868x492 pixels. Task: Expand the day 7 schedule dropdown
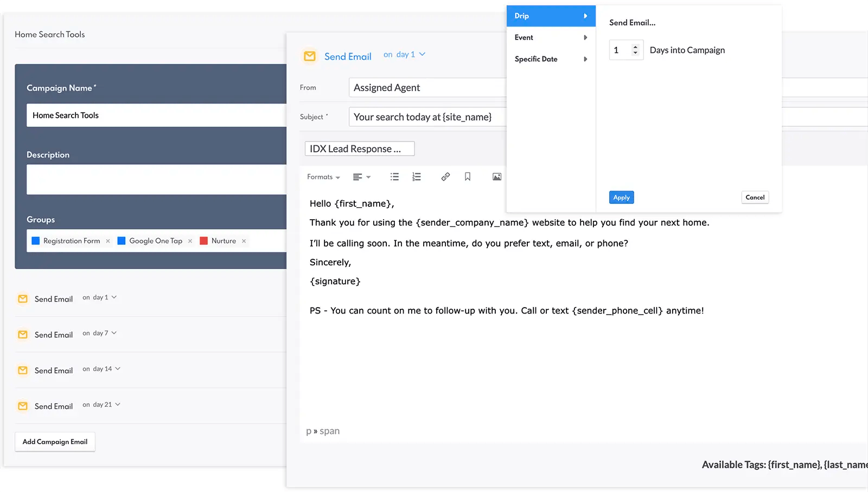(x=100, y=333)
